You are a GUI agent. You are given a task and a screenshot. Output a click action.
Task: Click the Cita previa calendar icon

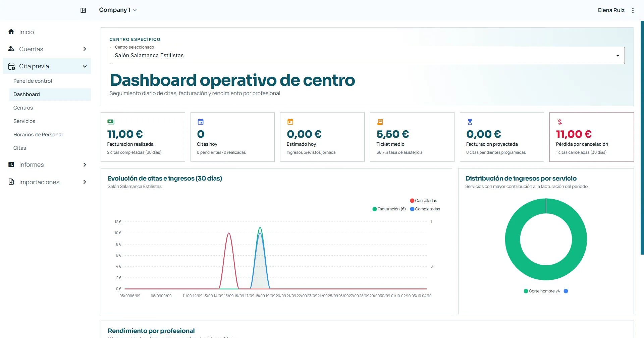(x=11, y=66)
